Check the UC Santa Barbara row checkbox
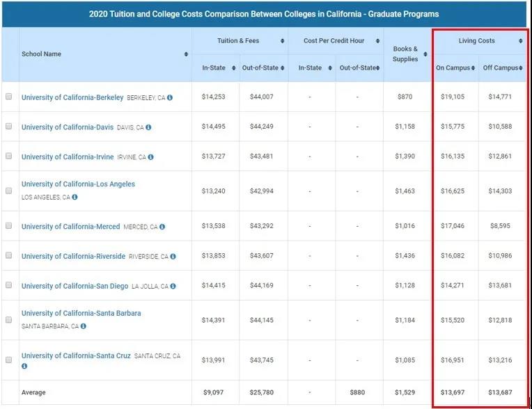This screenshot has width=532, height=409. click(x=9, y=320)
